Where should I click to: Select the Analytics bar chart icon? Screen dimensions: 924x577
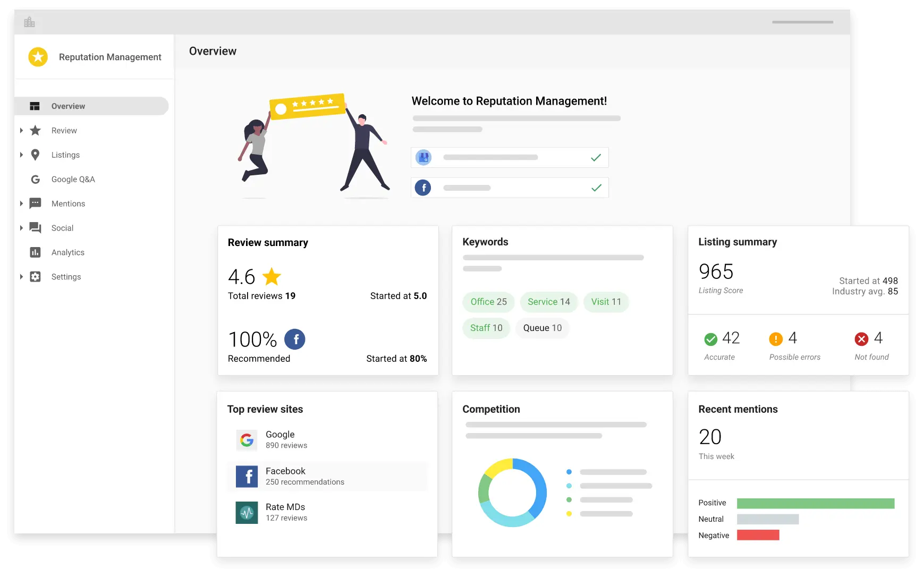click(35, 252)
